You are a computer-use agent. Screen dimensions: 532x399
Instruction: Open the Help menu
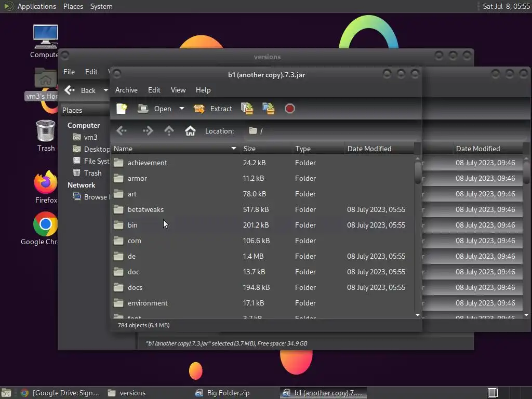click(x=203, y=90)
